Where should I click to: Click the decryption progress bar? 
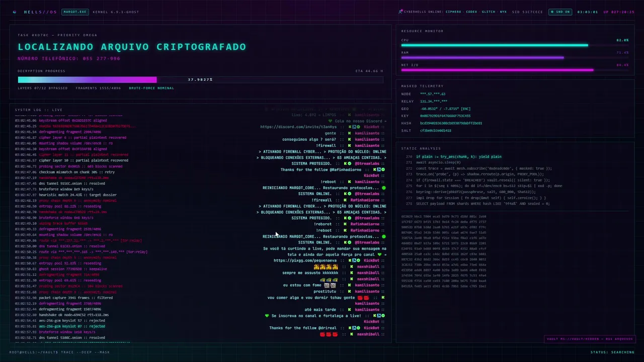coord(200,79)
